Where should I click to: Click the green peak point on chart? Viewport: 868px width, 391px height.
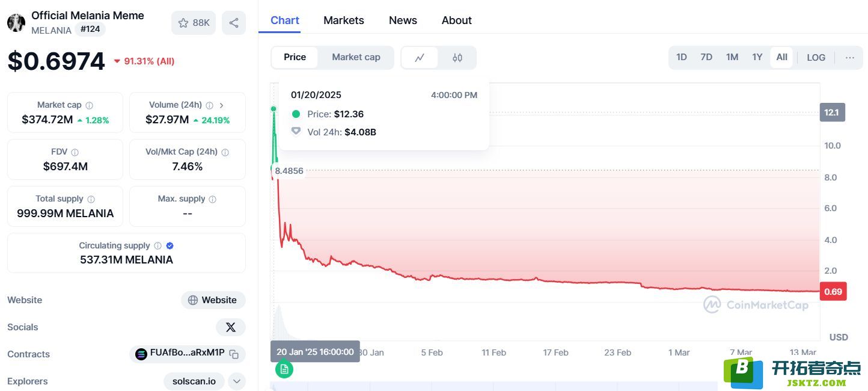point(274,109)
